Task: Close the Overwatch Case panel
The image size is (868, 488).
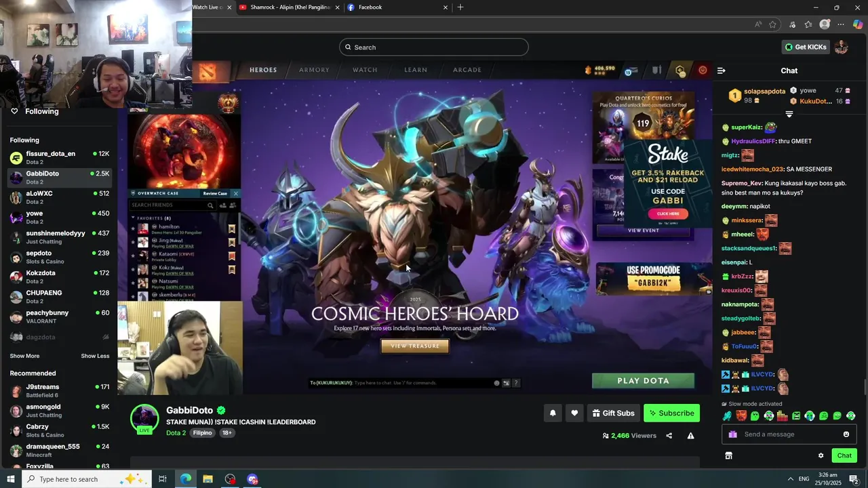Action: pos(235,193)
